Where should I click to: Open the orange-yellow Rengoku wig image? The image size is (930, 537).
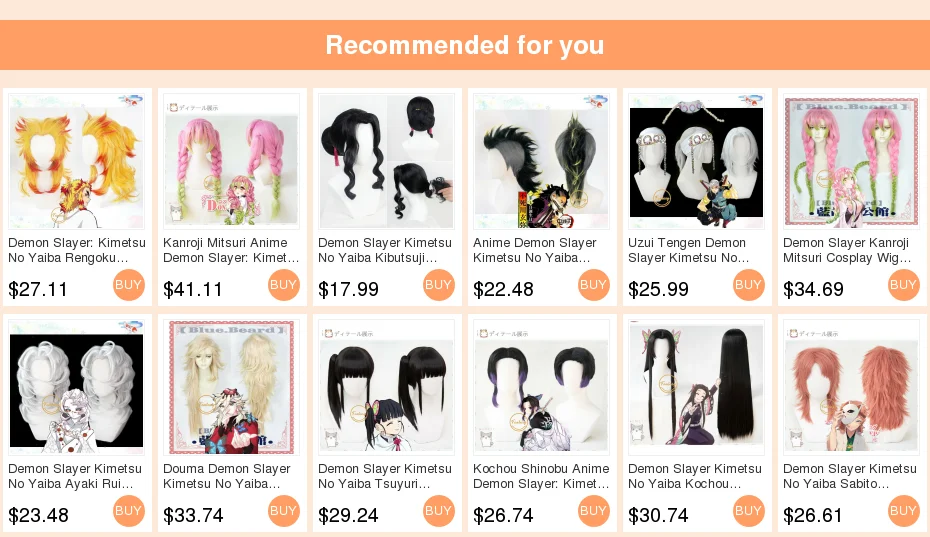[77, 161]
